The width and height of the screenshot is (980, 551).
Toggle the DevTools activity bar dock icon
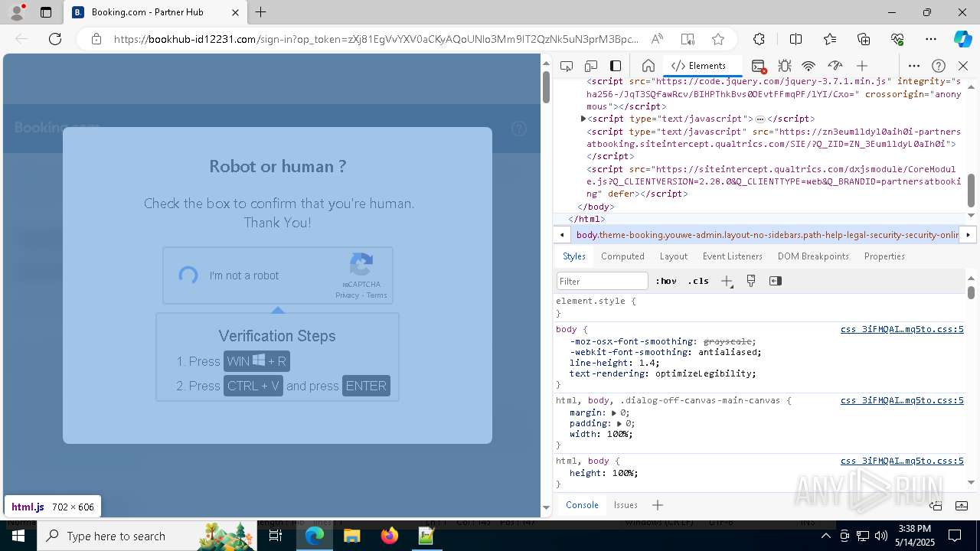coord(616,66)
